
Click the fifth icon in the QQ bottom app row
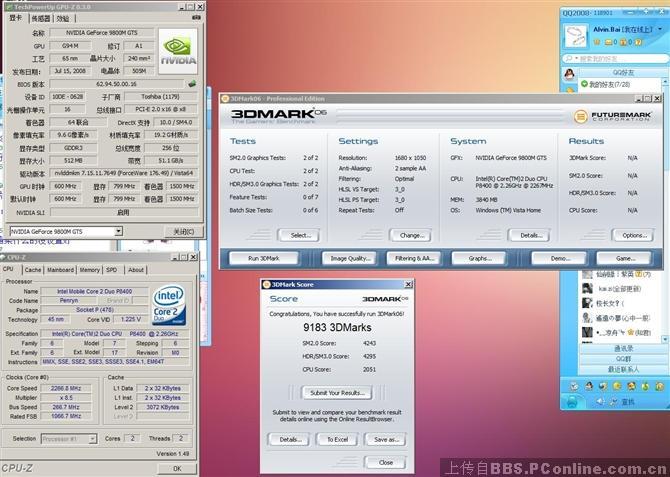click(x=631, y=386)
